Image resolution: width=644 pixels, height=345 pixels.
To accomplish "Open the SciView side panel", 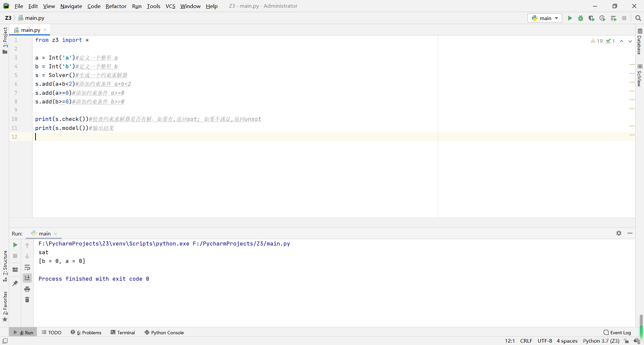I will point(640,75).
